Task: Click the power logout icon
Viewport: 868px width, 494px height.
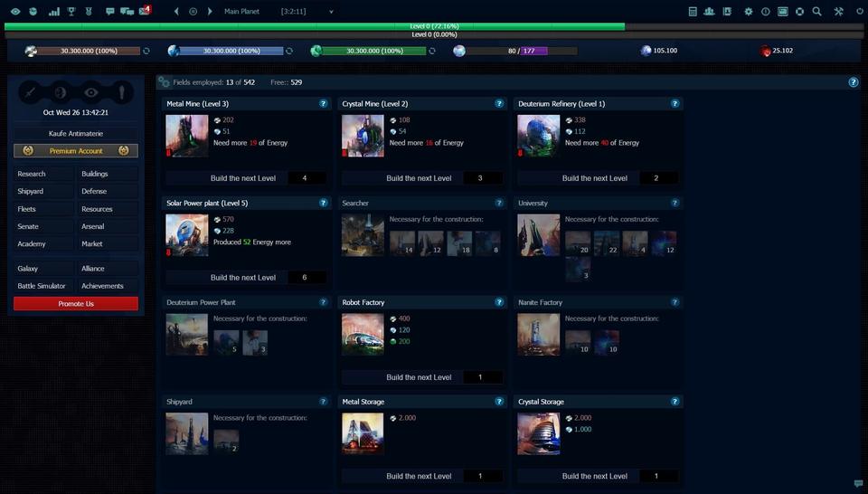Action: point(859,12)
